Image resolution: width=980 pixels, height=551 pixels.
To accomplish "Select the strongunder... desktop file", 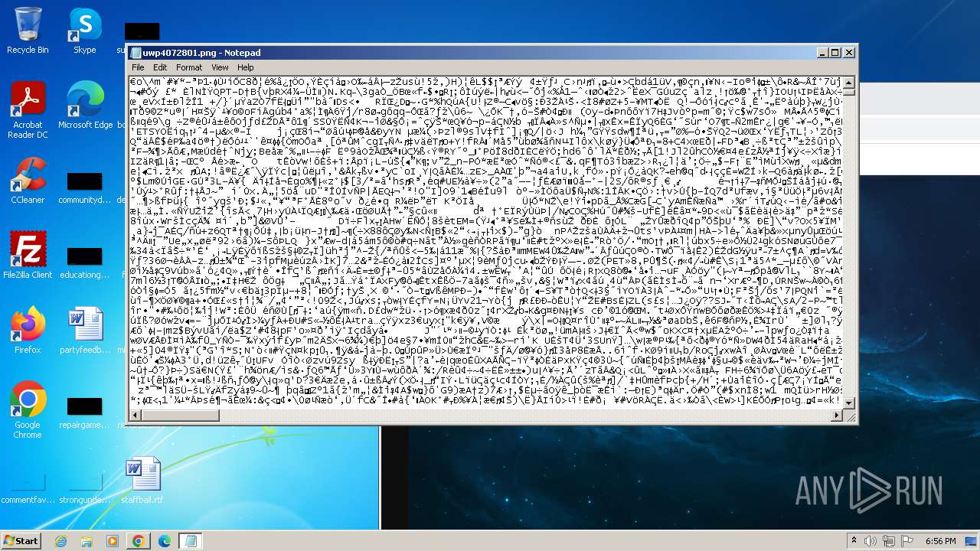I will pos(85,489).
